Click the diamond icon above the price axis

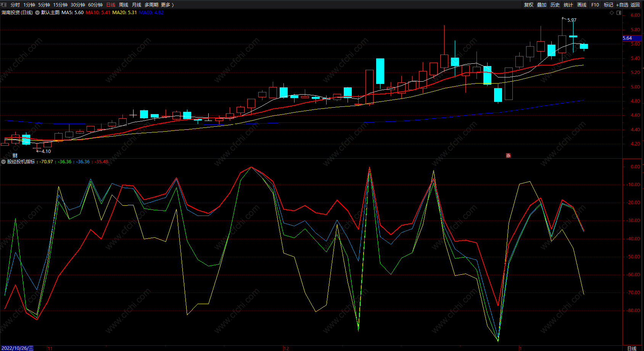[x=612, y=13]
